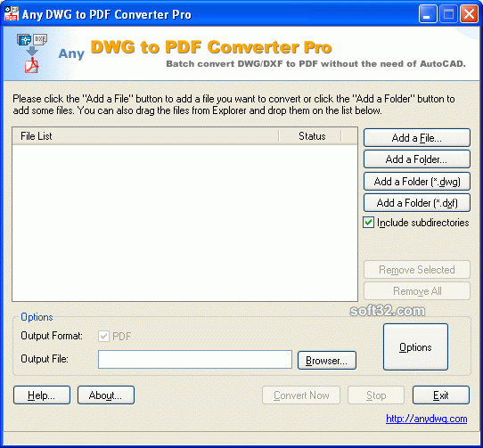The width and height of the screenshot is (483, 448).
Task: Open the http://anydwg.com link
Action: click(427, 419)
